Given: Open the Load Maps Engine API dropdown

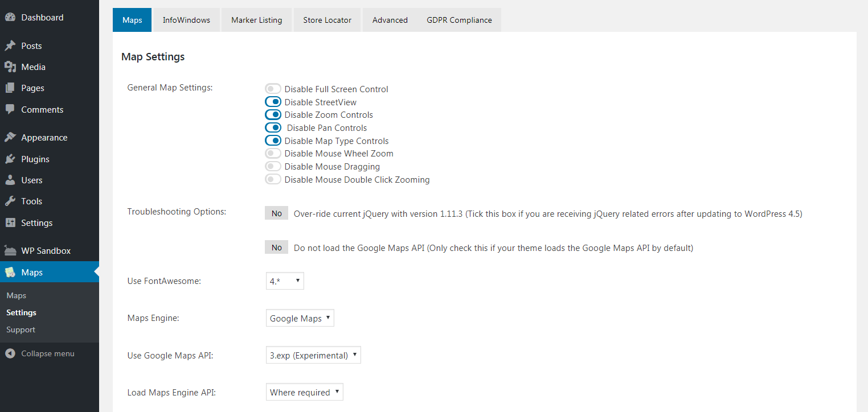Looking at the screenshot, I should (x=305, y=392).
